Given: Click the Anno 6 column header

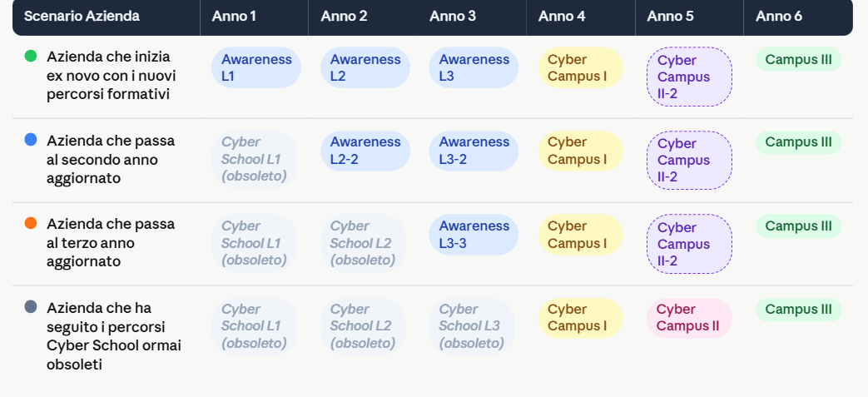Looking at the screenshot, I should (778, 16).
